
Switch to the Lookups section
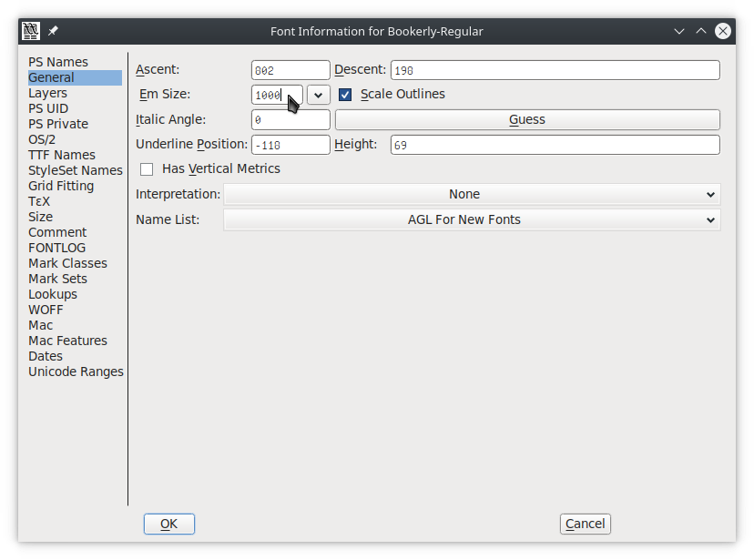(x=53, y=294)
